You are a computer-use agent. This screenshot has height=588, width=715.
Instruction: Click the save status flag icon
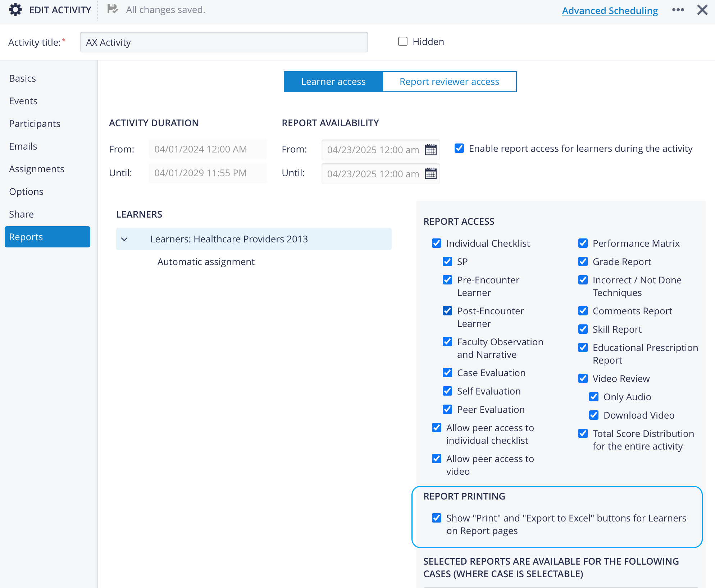[x=113, y=9]
